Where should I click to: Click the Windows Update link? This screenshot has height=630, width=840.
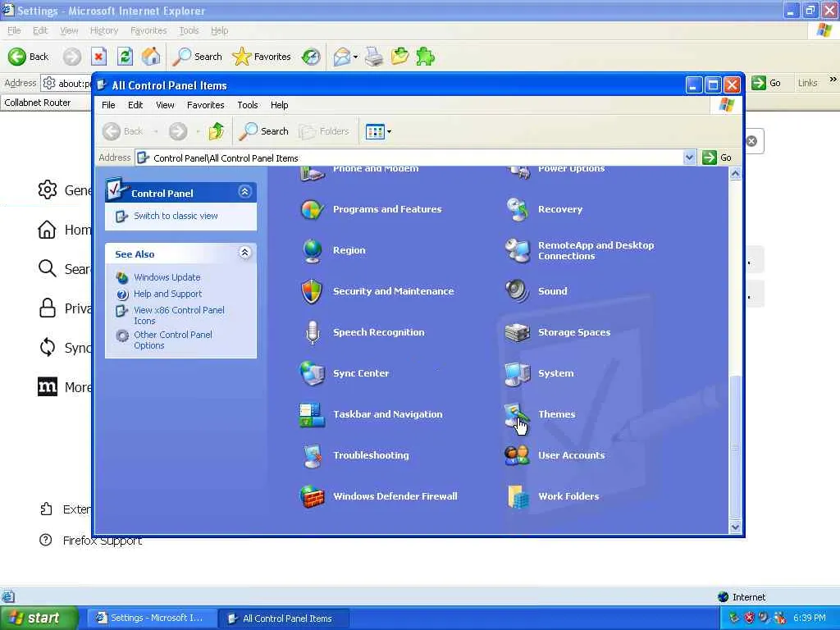click(167, 277)
